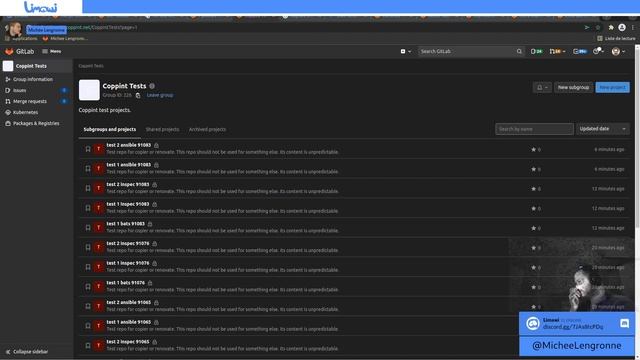Open the Liste de lecture reading list

[616, 38]
